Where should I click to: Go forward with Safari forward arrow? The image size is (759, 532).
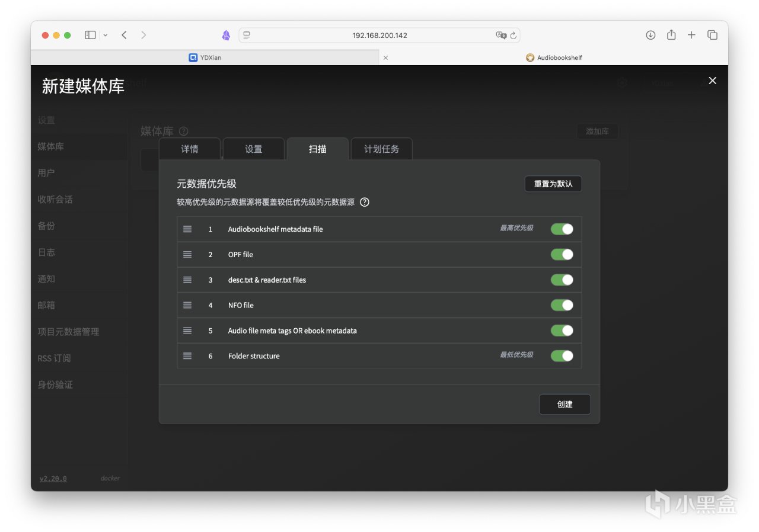143,35
